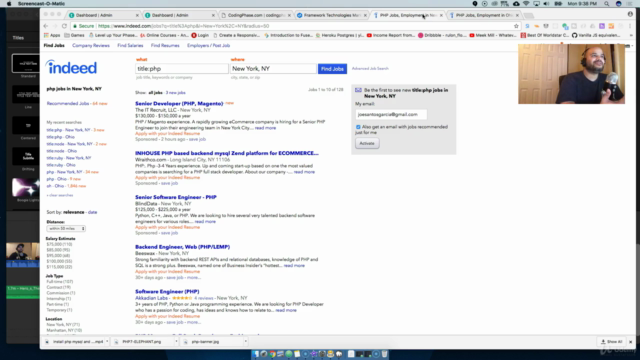Image resolution: width=640 pixels, height=360 pixels.
Task: Switch to the CodingPhase.com tab
Action: tap(255, 15)
